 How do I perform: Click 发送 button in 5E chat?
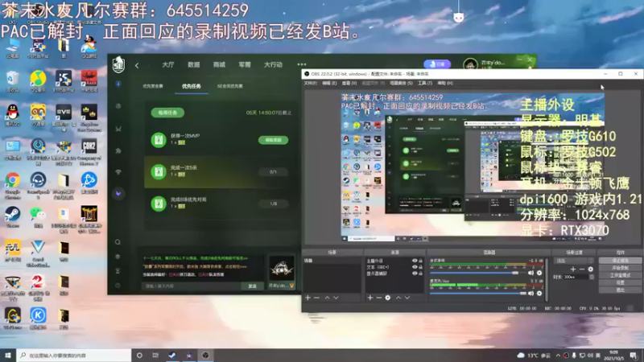click(x=252, y=286)
